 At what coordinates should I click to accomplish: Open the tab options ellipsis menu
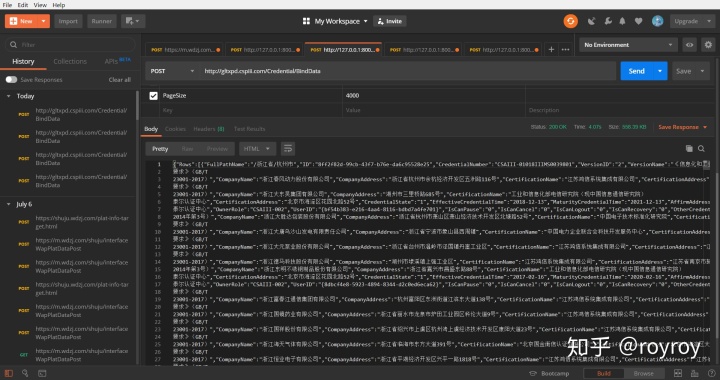pyautogui.click(x=565, y=50)
